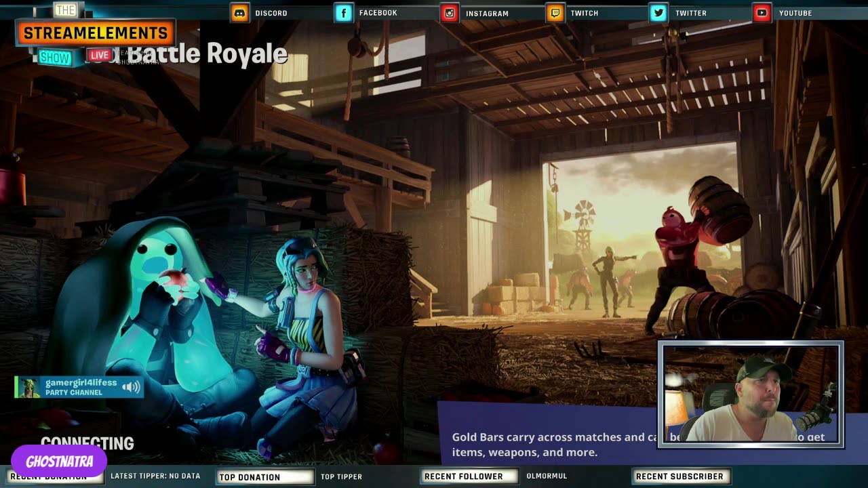Select the INSTAGRAM label text
Viewport: 868px width, 488px height.
487,14
